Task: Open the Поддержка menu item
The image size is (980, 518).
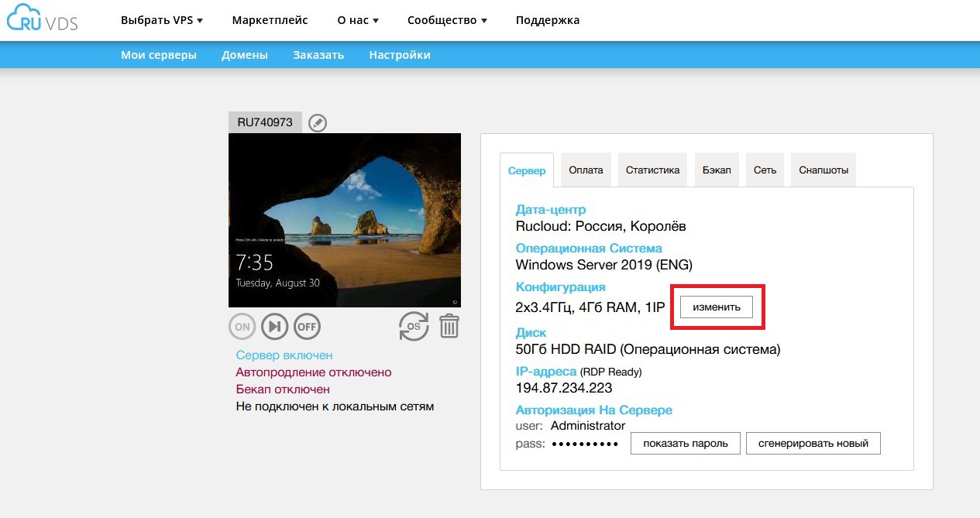Action: (547, 20)
